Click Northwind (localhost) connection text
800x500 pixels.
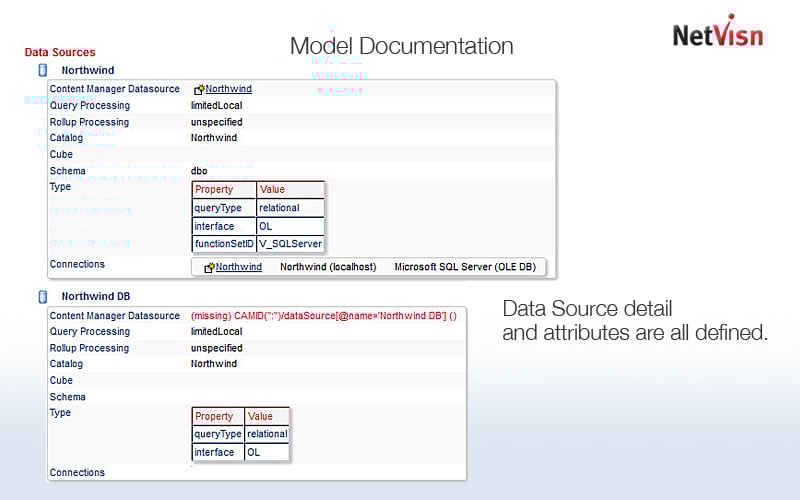point(328,267)
